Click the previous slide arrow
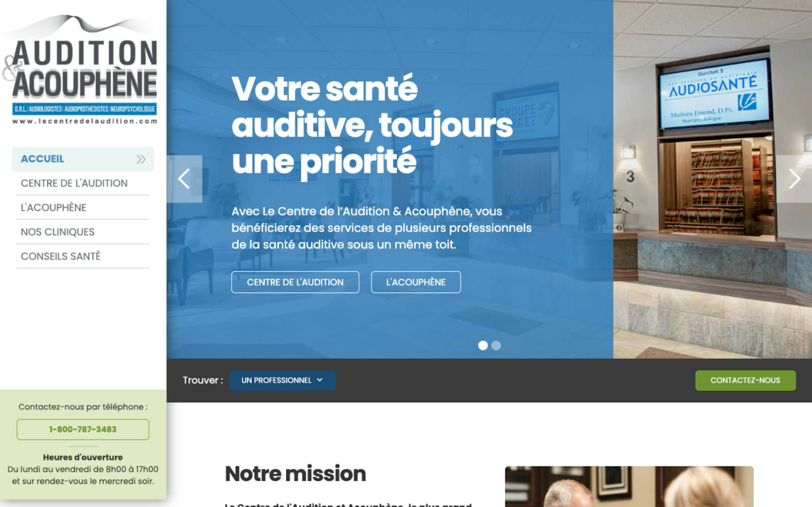 184,179
